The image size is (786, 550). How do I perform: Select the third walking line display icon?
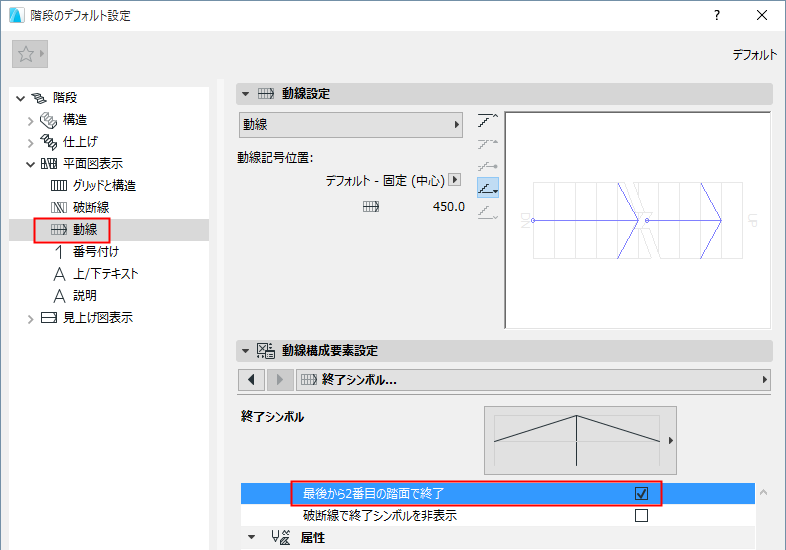[487, 166]
